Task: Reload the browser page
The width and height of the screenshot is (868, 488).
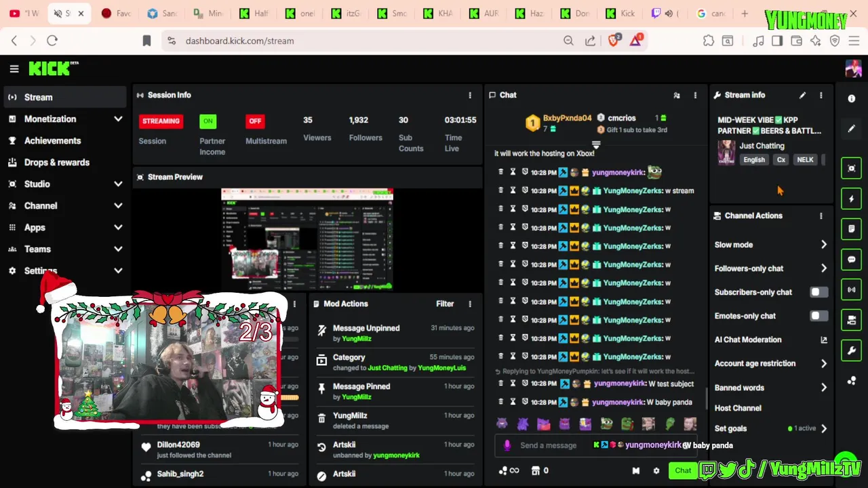Action: point(52,41)
